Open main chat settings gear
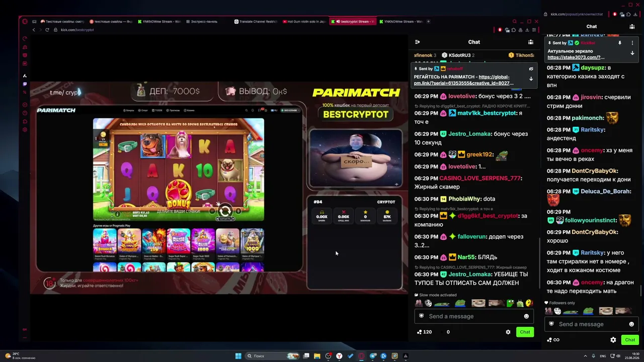This screenshot has width=644, height=362. [x=508, y=332]
